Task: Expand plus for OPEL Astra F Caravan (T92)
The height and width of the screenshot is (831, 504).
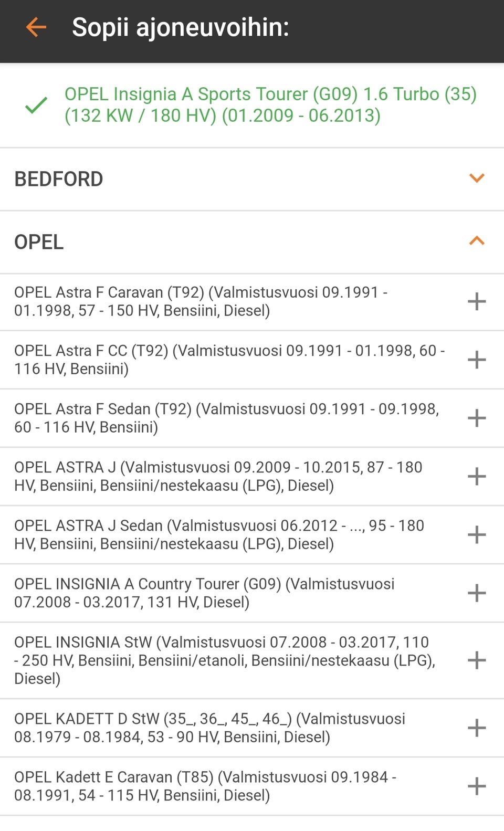Action: click(x=477, y=301)
